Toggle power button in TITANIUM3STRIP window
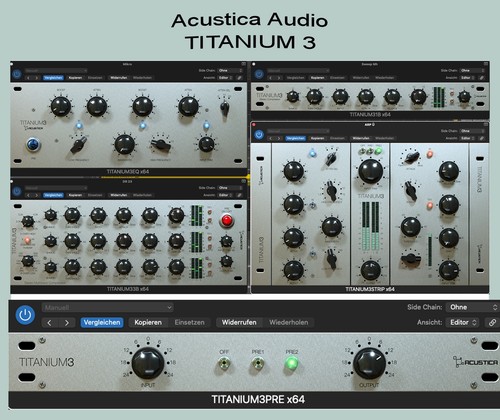The height and width of the screenshot is (420, 500). point(259,135)
